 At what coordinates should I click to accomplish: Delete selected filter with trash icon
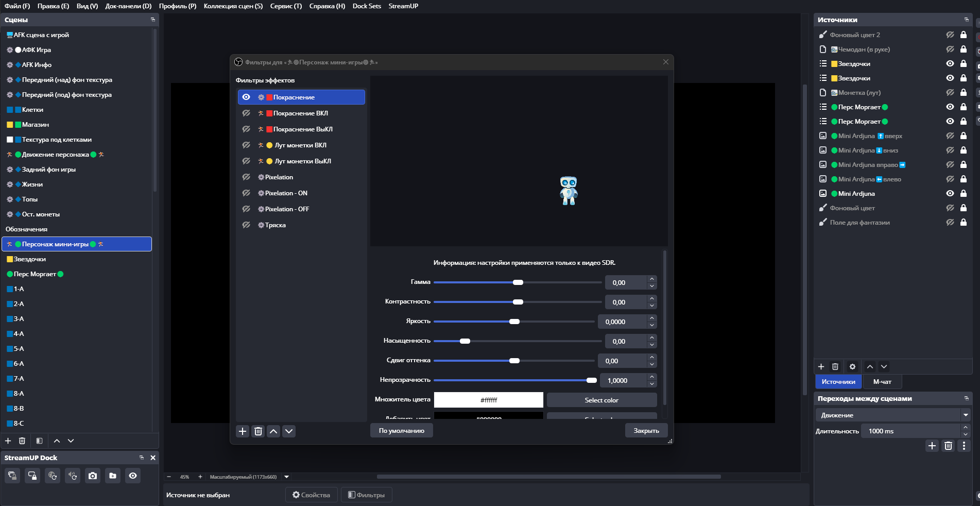pos(259,431)
